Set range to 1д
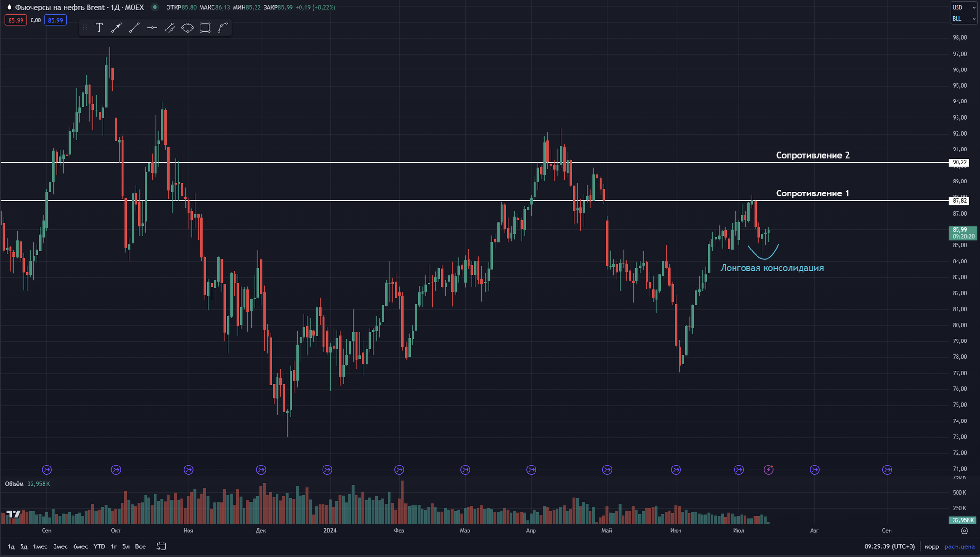Image resolution: width=980 pixels, height=557 pixels. tap(11, 546)
